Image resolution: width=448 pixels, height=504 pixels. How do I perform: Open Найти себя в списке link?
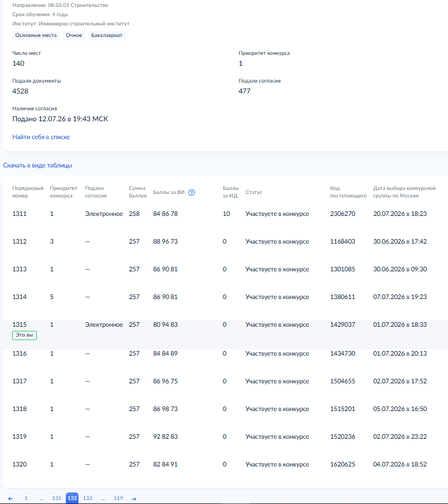pyautogui.click(x=41, y=137)
